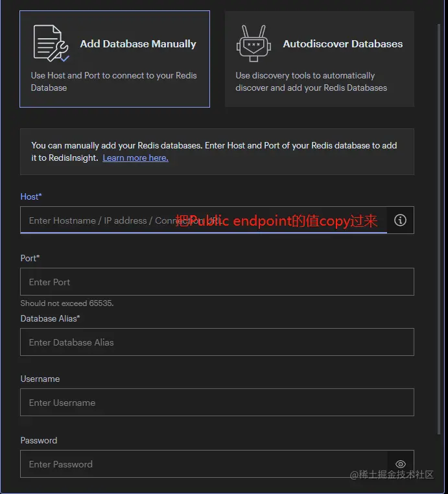Select the Enter Username field
This screenshot has height=494, width=448.
coord(217,403)
